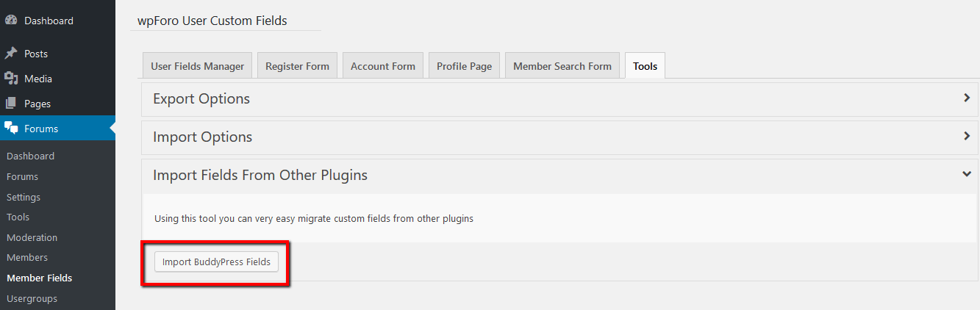Collapse Import Fields From Other Plugins arrow
The image size is (980, 310).
click(x=967, y=174)
